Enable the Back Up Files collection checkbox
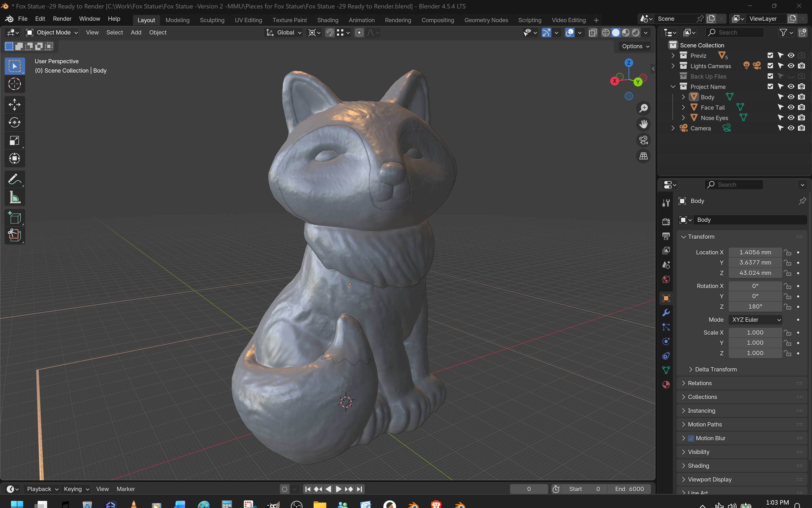Viewport: 812px width, 508px height. click(x=770, y=76)
